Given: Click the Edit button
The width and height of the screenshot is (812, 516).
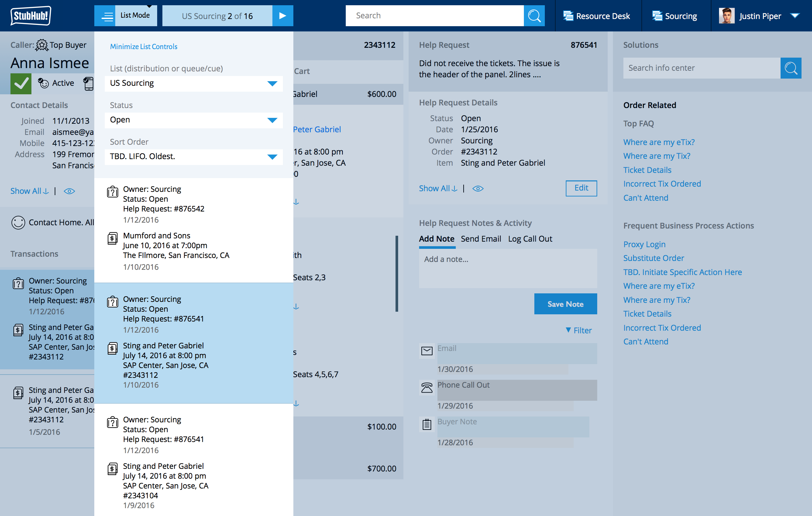Looking at the screenshot, I should pyautogui.click(x=581, y=188).
